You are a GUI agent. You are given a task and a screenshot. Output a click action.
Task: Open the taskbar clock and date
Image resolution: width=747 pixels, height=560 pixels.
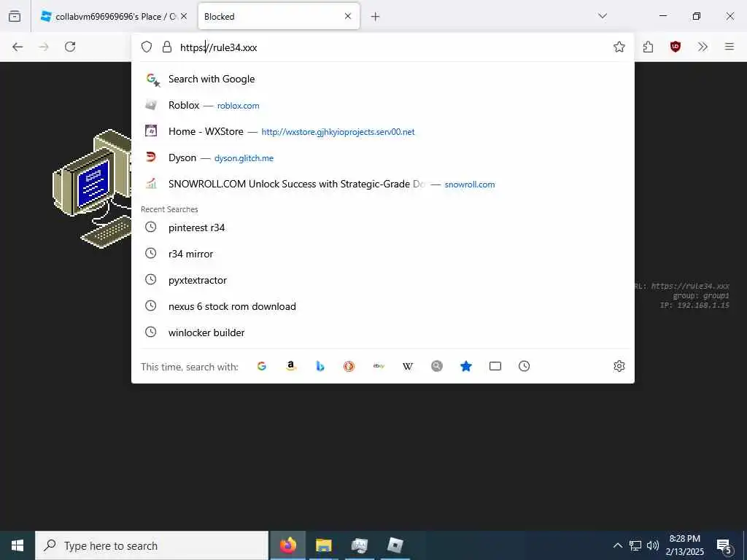[684, 545]
